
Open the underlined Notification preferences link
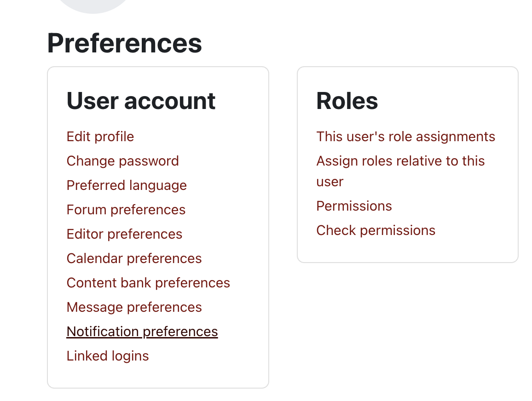[142, 332]
